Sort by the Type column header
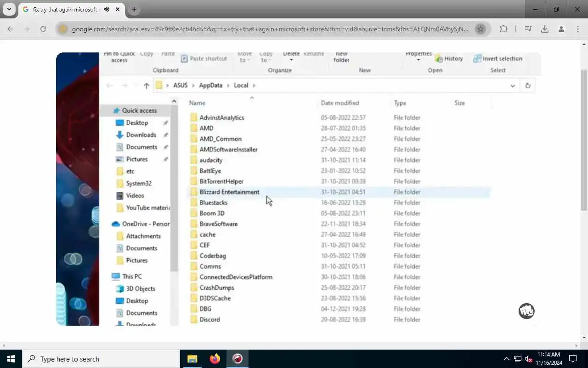Viewport: 588px width, 368px height. pyautogui.click(x=400, y=103)
